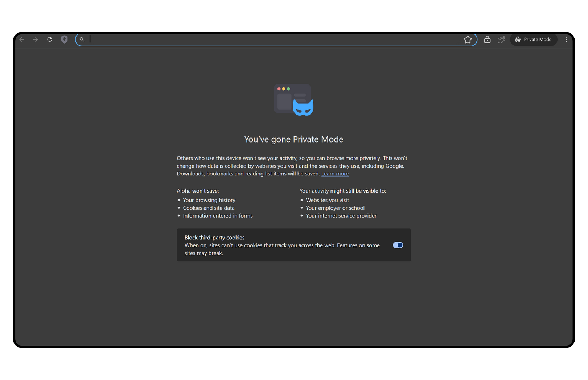The width and height of the screenshot is (588, 380).
Task: Open the shield protection icon
Action: (65, 40)
